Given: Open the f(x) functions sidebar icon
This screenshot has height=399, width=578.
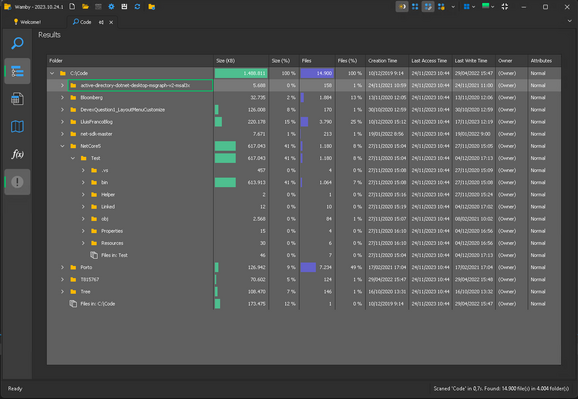Looking at the screenshot, I should click(17, 154).
